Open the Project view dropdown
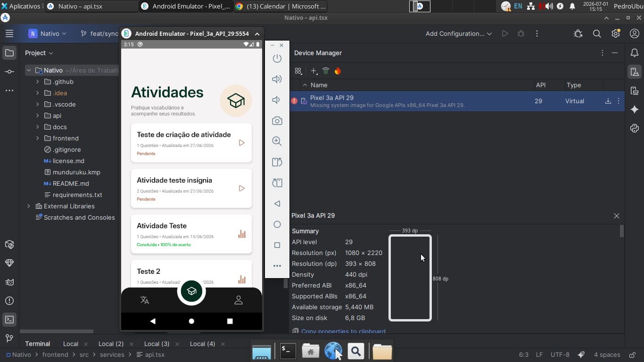This screenshot has width=644, height=362. tap(39, 53)
